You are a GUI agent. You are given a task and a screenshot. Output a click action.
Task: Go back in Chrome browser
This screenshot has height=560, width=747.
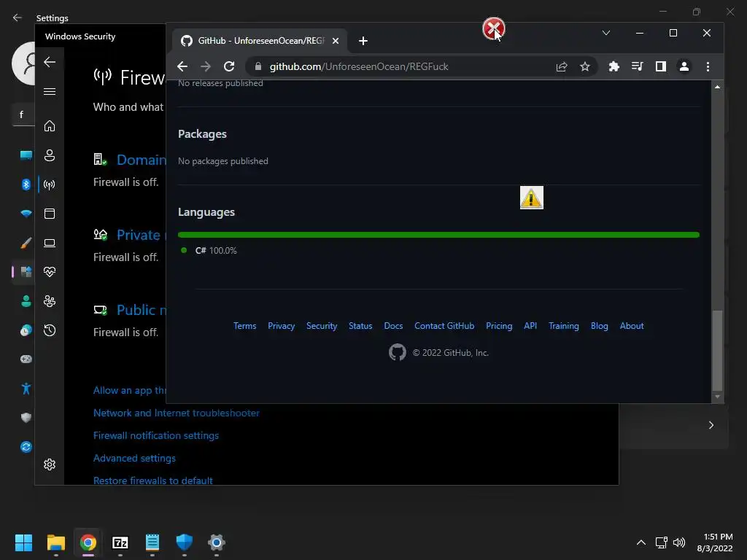[182, 66]
